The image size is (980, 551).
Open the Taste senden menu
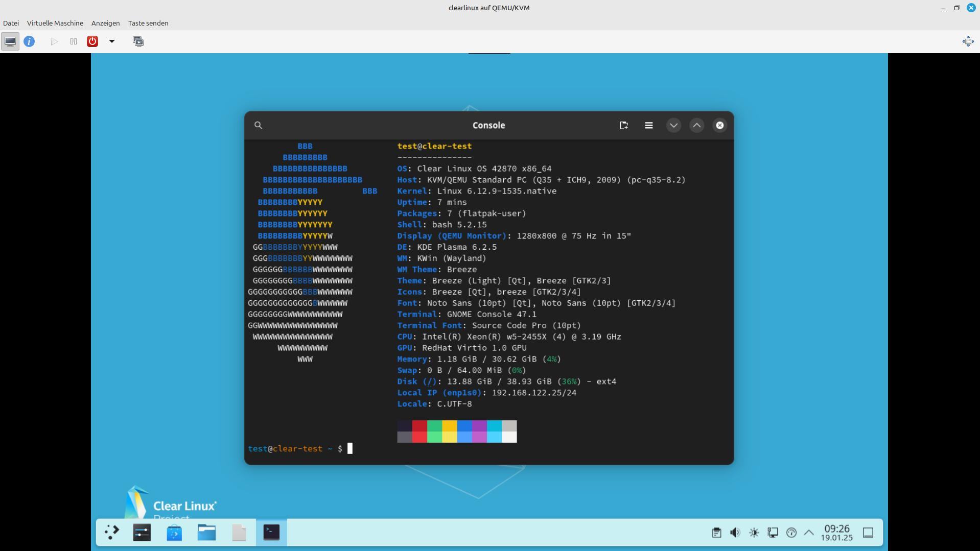148,23
